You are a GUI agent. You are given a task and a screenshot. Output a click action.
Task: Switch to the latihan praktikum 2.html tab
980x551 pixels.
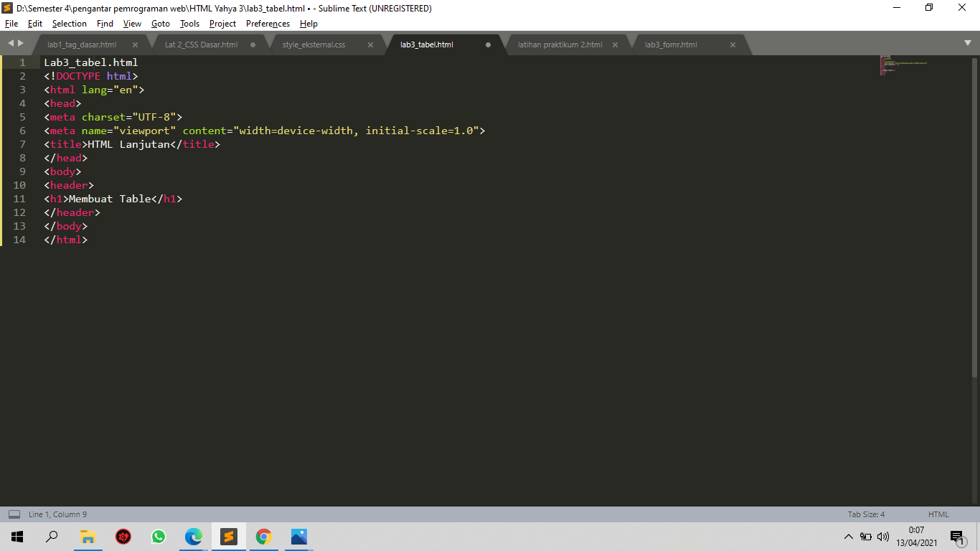tap(560, 44)
